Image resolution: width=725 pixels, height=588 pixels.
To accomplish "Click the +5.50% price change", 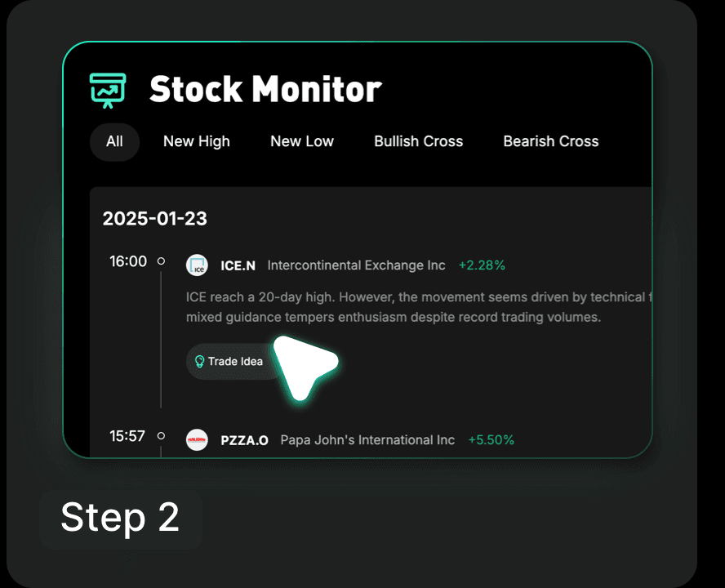I will pyautogui.click(x=491, y=440).
